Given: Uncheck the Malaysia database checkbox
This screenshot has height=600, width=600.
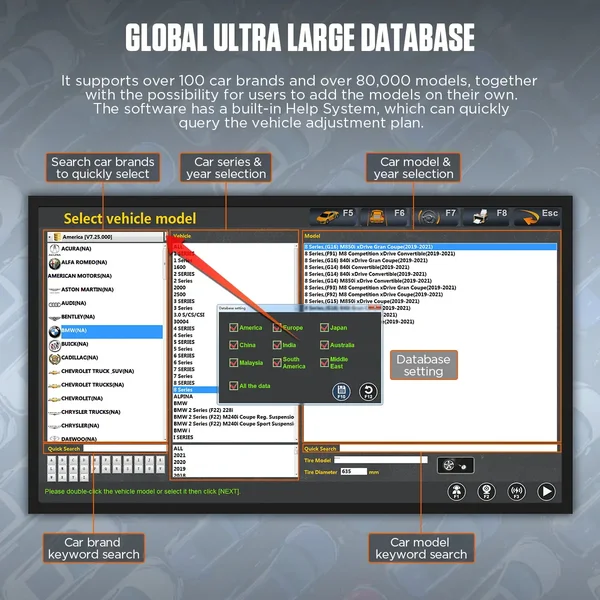Looking at the screenshot, I should pyautogui.click(x=233, y=362).
